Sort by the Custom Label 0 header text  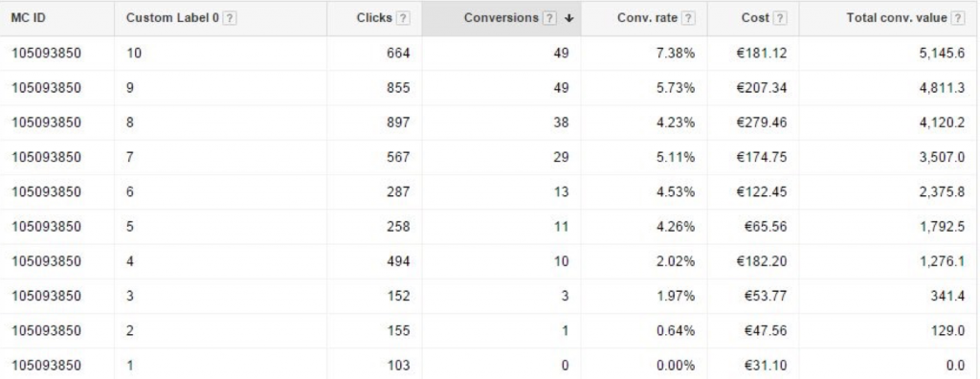pyautogui.click(x=172, y=18)
